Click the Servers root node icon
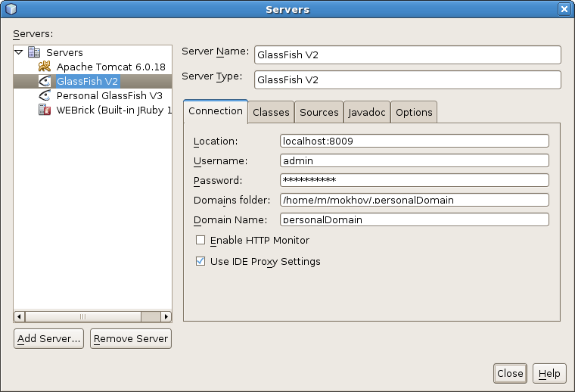This screenshot has width=575, height=392. (x=34, y=53)
